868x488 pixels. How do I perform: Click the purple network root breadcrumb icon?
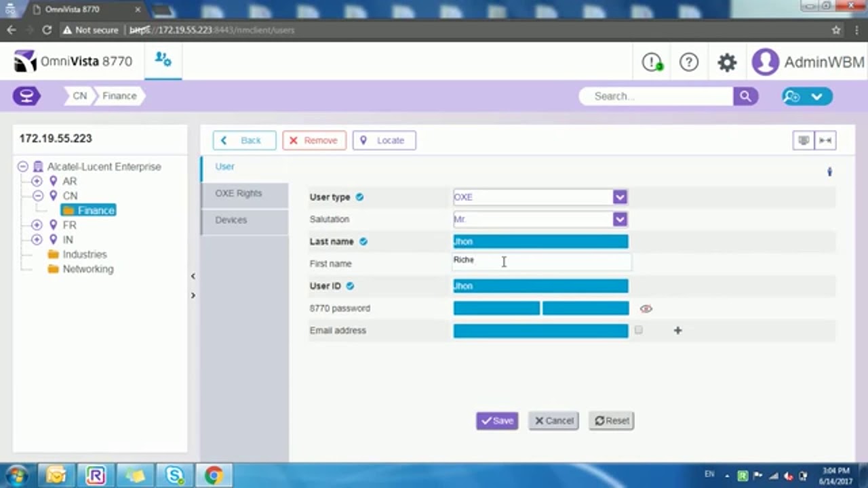pos(26,96)
